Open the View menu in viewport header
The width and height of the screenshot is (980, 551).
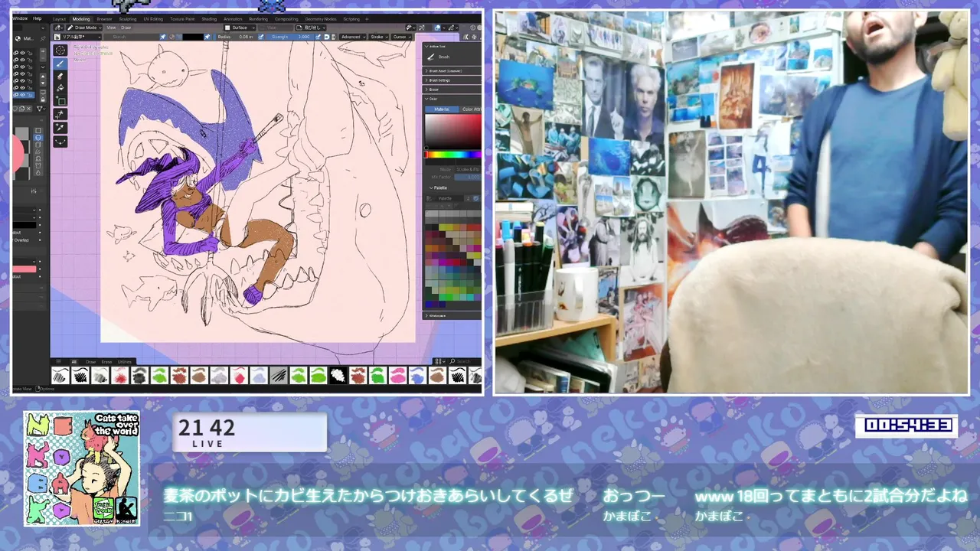tap(111, 28)
